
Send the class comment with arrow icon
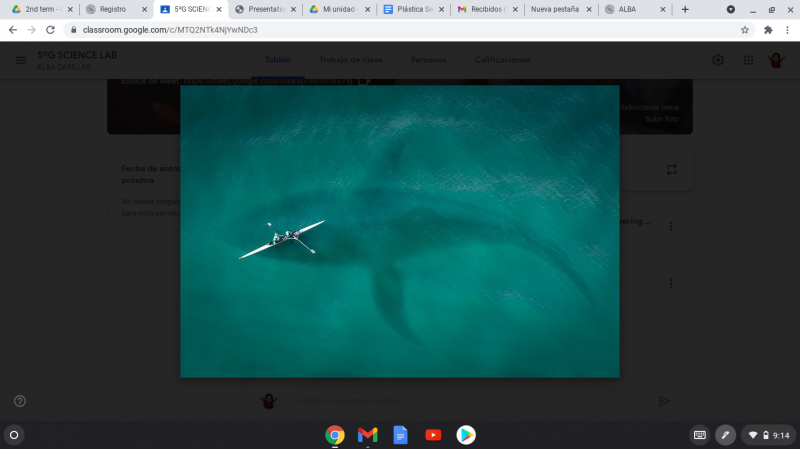pyautogui.click(x=664, y=401)
